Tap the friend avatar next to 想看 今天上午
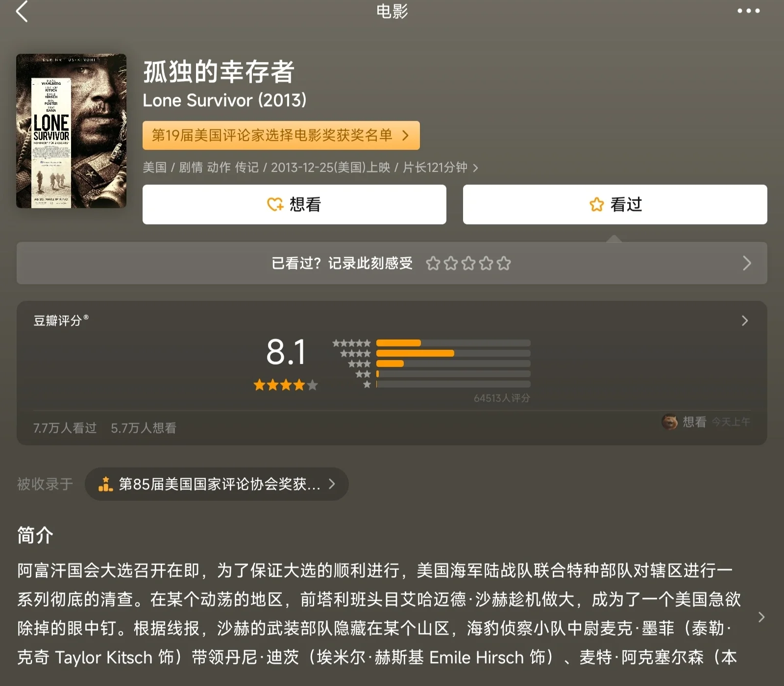784x686 pixels. pos(669,421)
